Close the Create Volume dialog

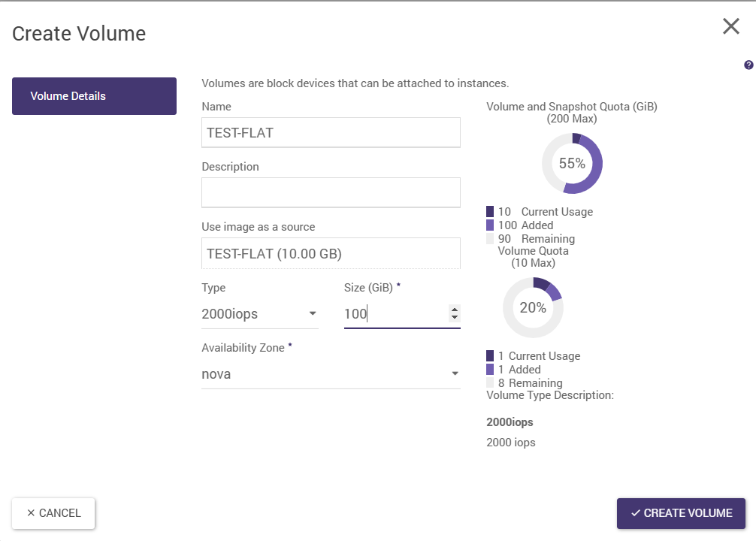[x=730, y=27]
